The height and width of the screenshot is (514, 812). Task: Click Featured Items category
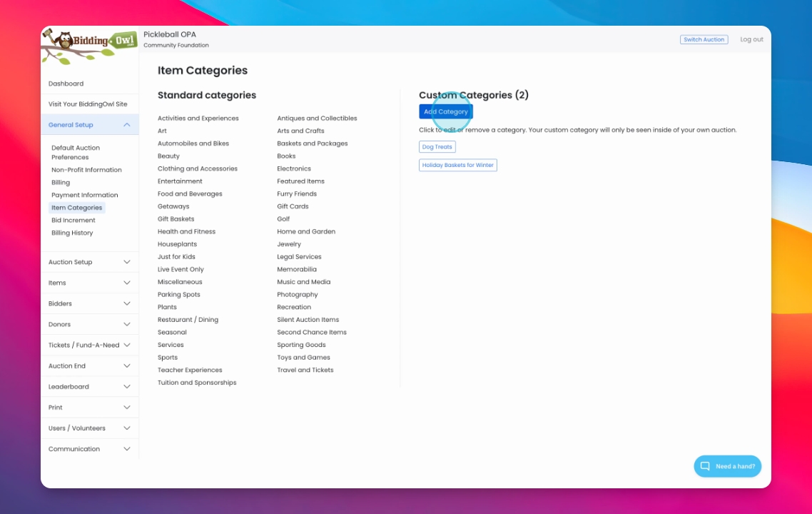click(x=300, y=181)
